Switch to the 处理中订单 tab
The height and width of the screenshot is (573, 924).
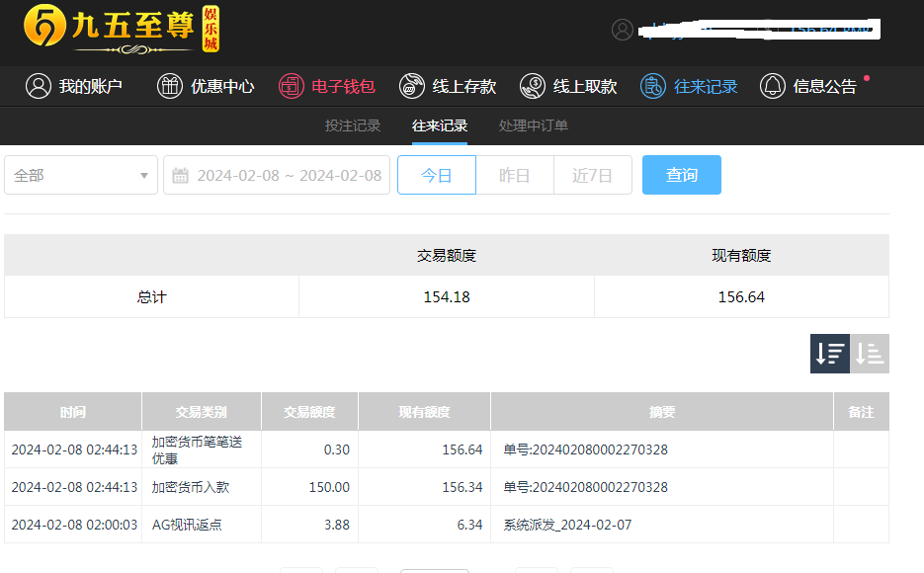pos(534,125)
